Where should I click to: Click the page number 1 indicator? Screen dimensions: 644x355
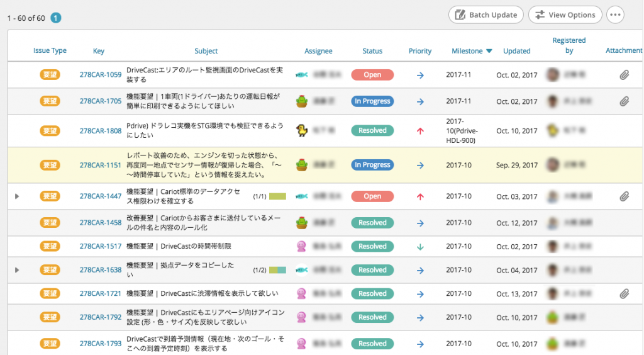[56, 18]
